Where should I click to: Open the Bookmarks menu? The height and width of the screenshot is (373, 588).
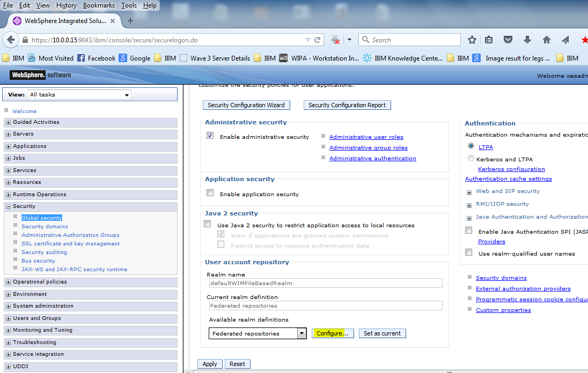click(x=99, y=5)
